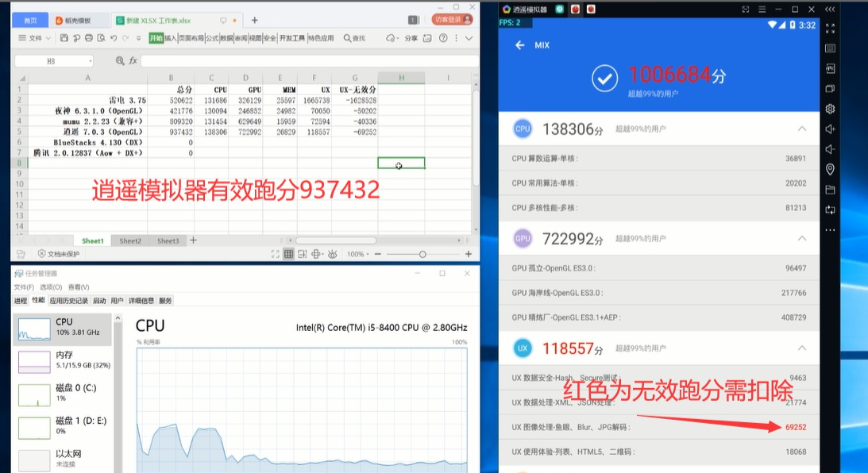This screenshot has height=473, width=868.
Task: Switch to Sheet3 tab
Action: click(x=168, y=240)
